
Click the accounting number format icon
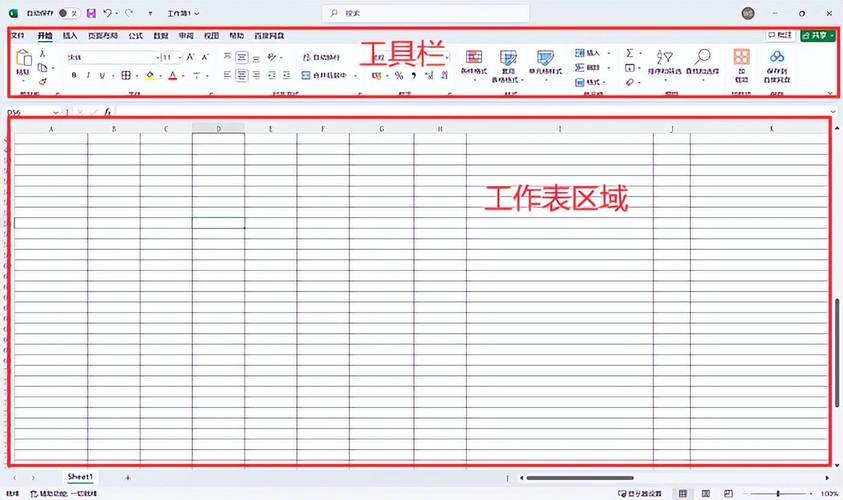tap(376, 76)
